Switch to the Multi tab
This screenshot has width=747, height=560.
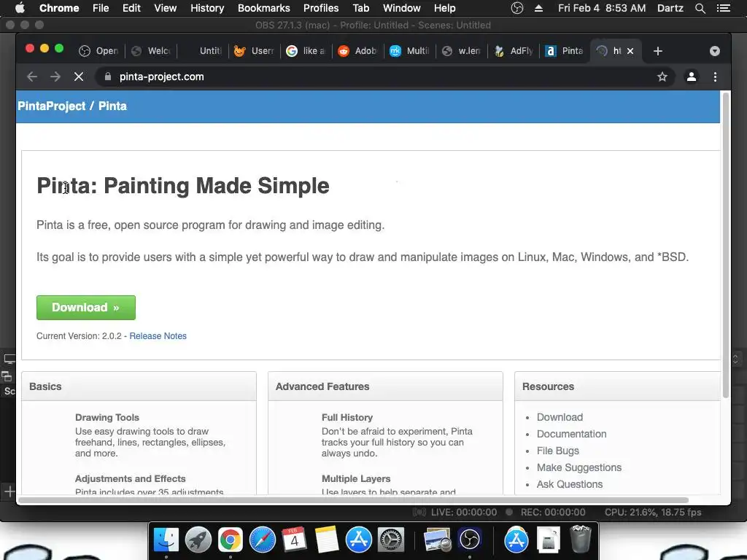(x=410, y=51)
